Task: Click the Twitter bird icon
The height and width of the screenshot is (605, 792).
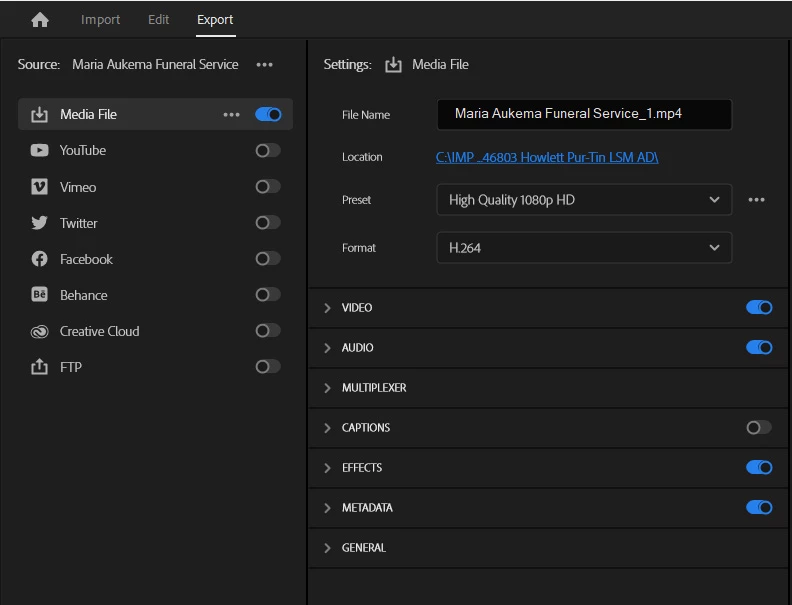Action: [x=40, y=223]
